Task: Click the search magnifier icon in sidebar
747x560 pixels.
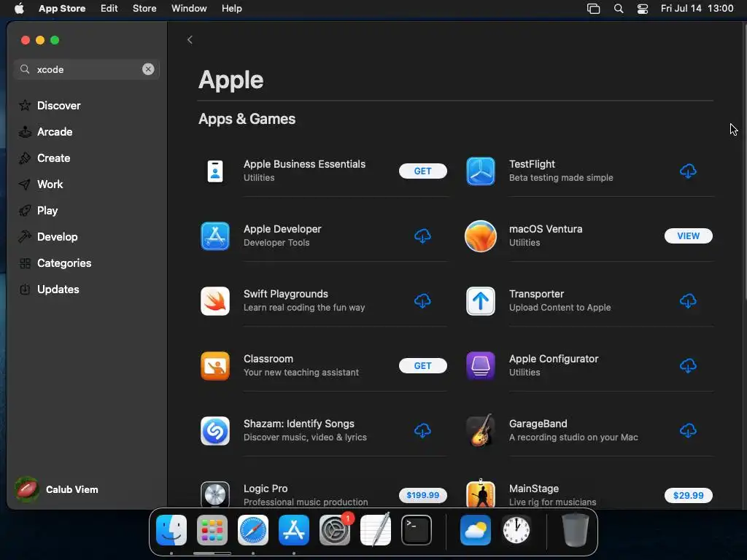Action: [x=25, y=69]
